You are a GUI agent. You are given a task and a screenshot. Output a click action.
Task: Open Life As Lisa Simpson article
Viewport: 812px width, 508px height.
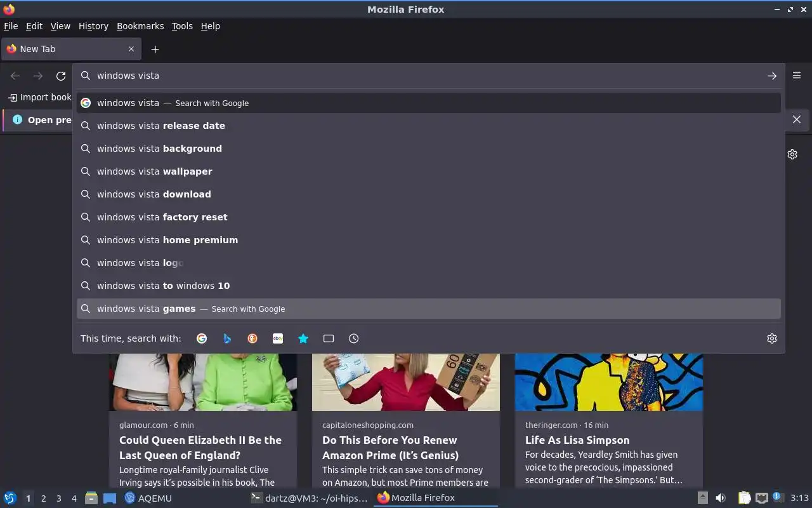(x=577, y=440)
